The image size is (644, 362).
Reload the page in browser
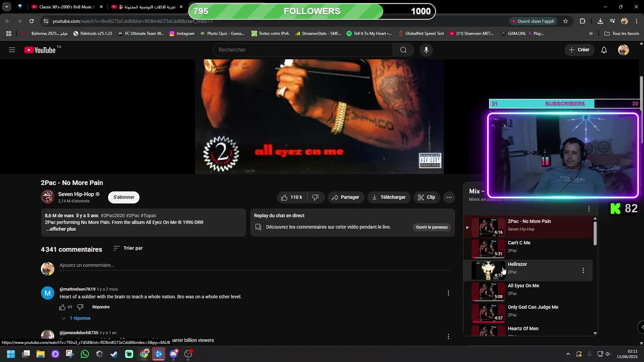pos(31,21)
